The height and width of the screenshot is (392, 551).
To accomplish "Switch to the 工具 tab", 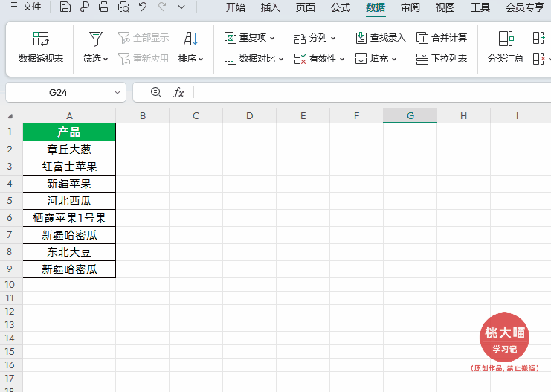I will tap(480, 7).
